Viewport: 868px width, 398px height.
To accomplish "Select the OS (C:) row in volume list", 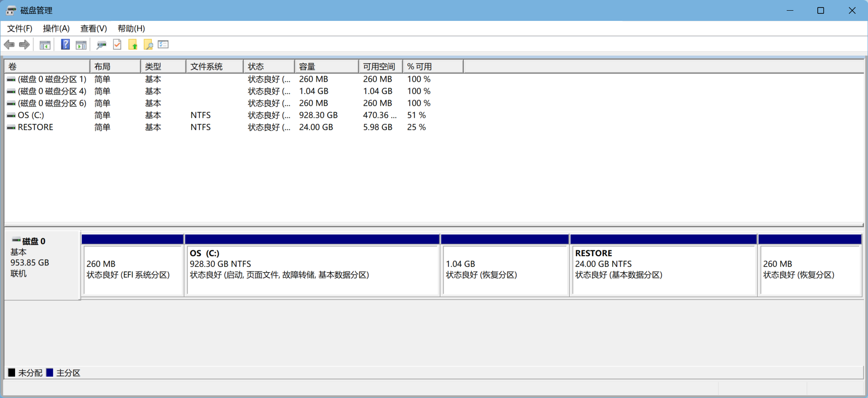I will click(31, 115).
